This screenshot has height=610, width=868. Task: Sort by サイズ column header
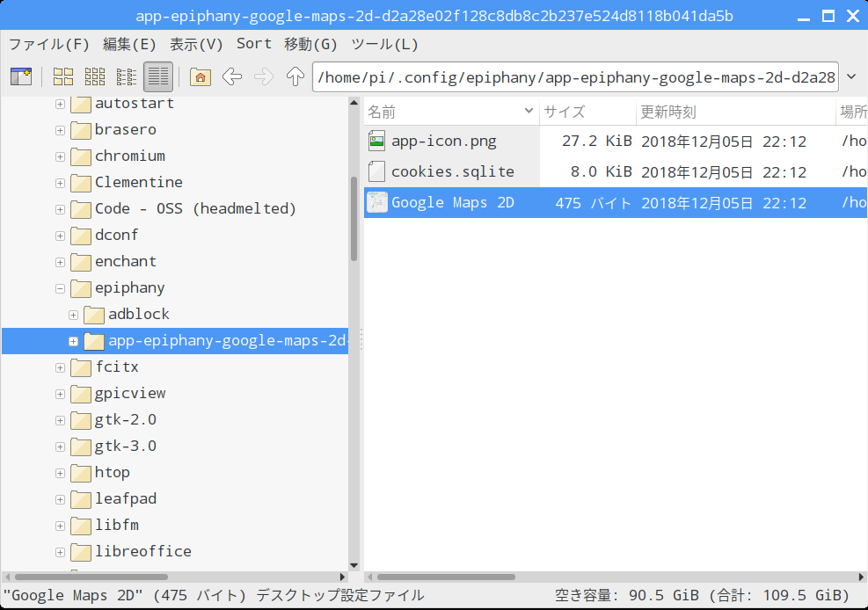click(587, 112)
